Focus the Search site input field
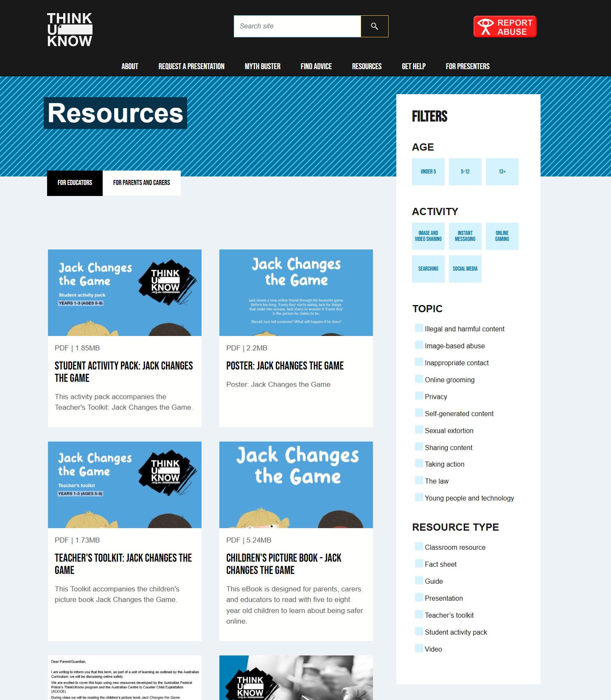 (x=297, y=26)
